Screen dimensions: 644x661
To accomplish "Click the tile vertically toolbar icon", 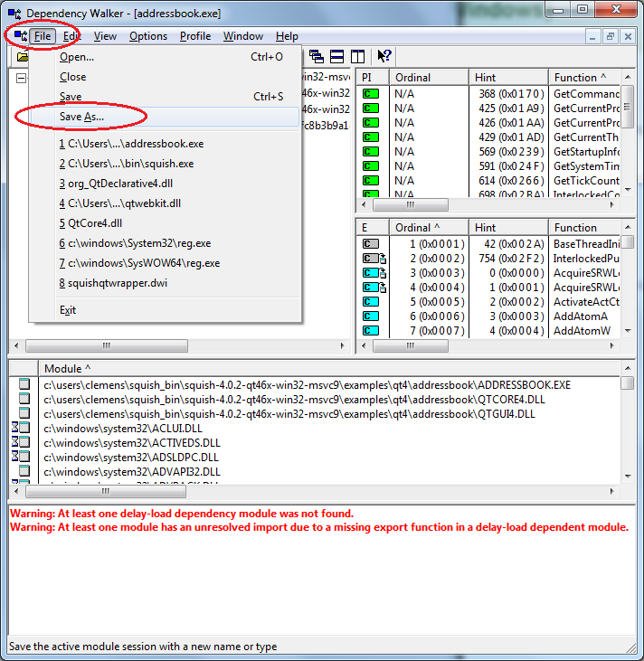I will click(358, 57).
